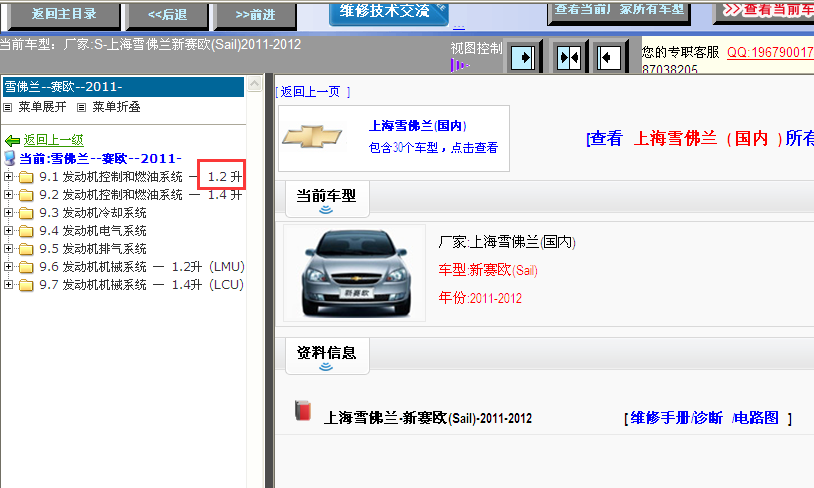Click 包含30个车型，点击查看 link
Image resolution: width=814 pixels, height=488 pixels.
pyautogui.click(x=433, y=148)
